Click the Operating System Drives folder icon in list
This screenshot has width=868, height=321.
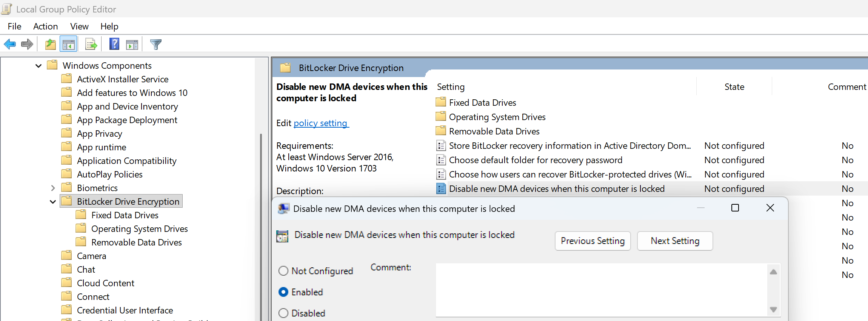pos(441,116)
